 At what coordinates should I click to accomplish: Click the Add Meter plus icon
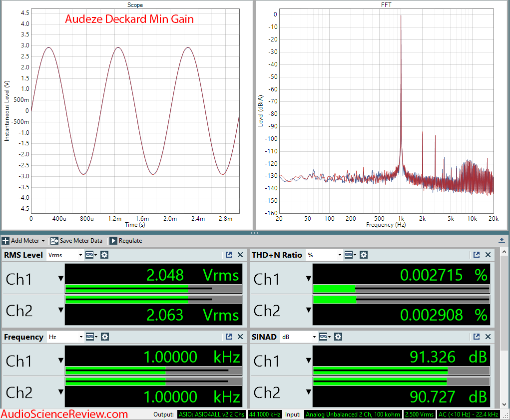pyautogui.click(x=5, y=241)
